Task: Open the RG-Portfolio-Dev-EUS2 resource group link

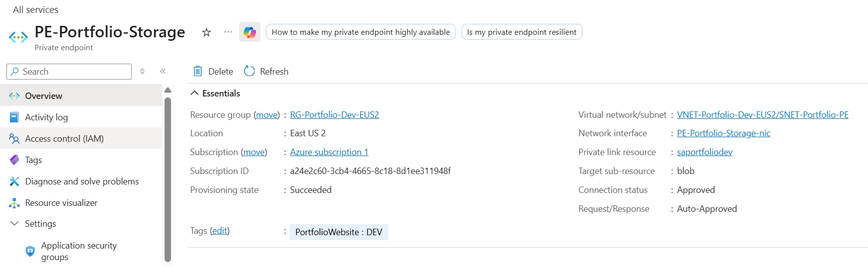Action: [x=334, y=115]
